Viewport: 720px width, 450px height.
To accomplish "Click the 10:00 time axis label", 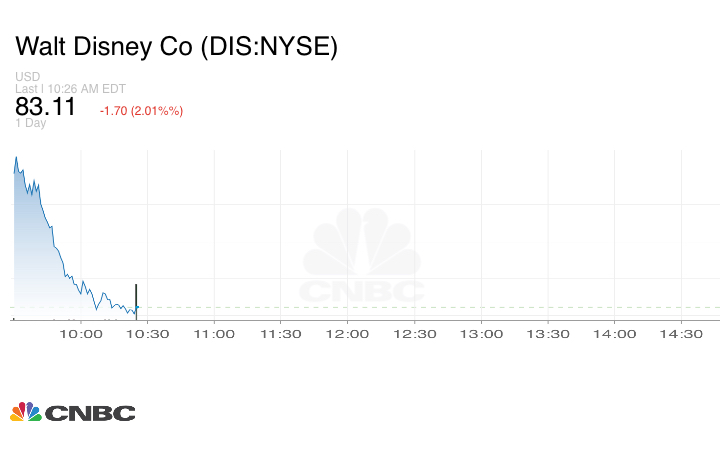I will 81,334.
